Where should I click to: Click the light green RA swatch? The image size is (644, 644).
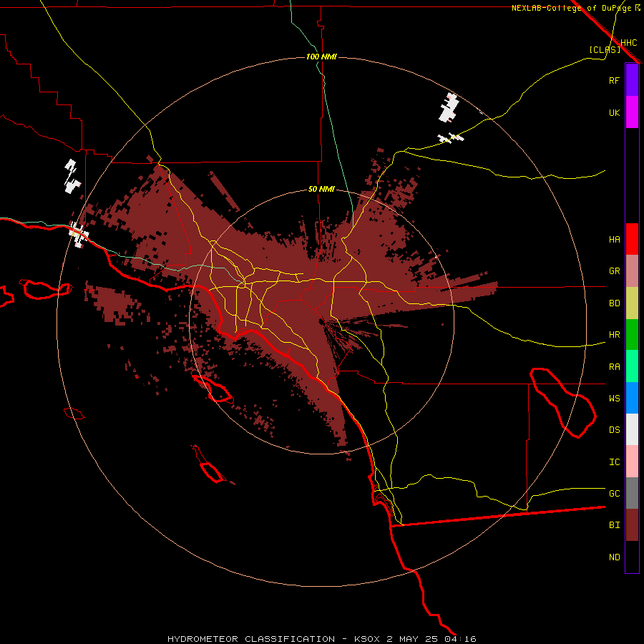coord(632,366)
